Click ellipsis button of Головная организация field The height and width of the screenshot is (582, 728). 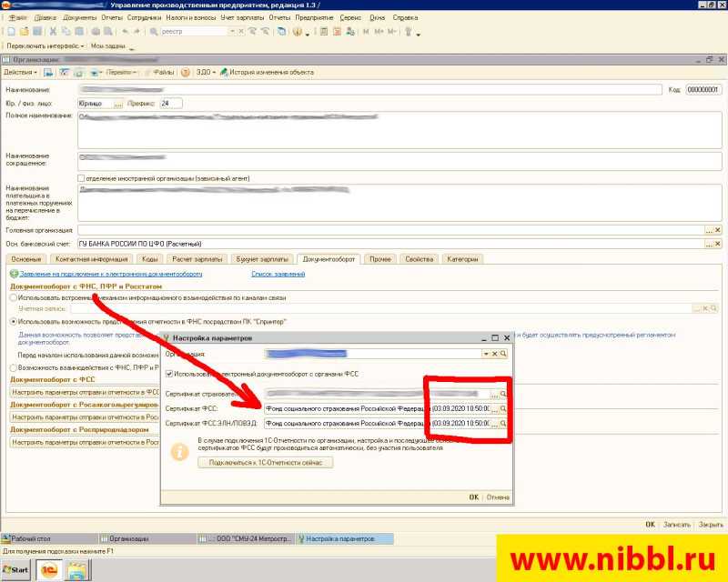pyautogui.click(x=709, y=230)
